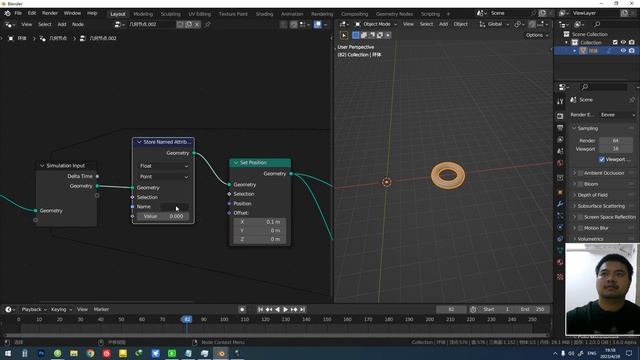Click the Viewport samples value field
The height and width of the screenshot is (360, 640).
[x=616, y=149]
